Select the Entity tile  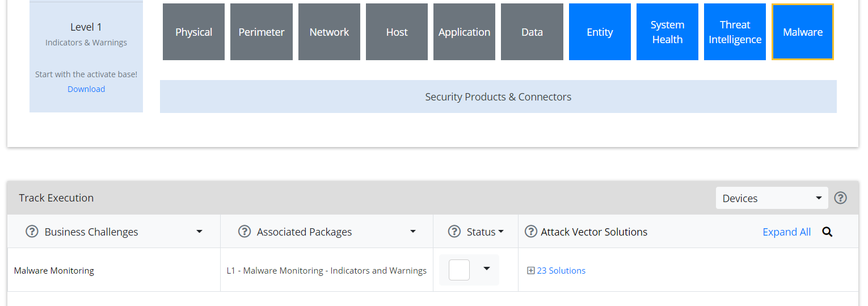click(x=600, y=32)
